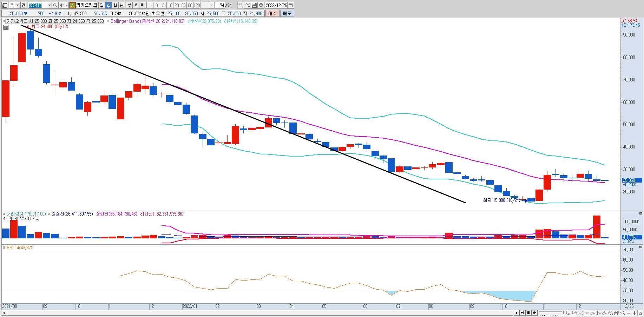Click the top-left panel layout icon
The height and width of the screenshot is (317, 644).
pos(5,5)
